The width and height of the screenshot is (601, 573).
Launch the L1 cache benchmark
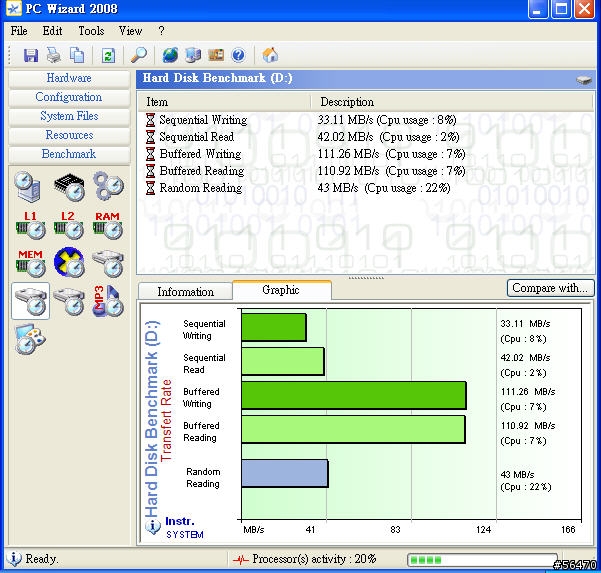coord(31,225)
